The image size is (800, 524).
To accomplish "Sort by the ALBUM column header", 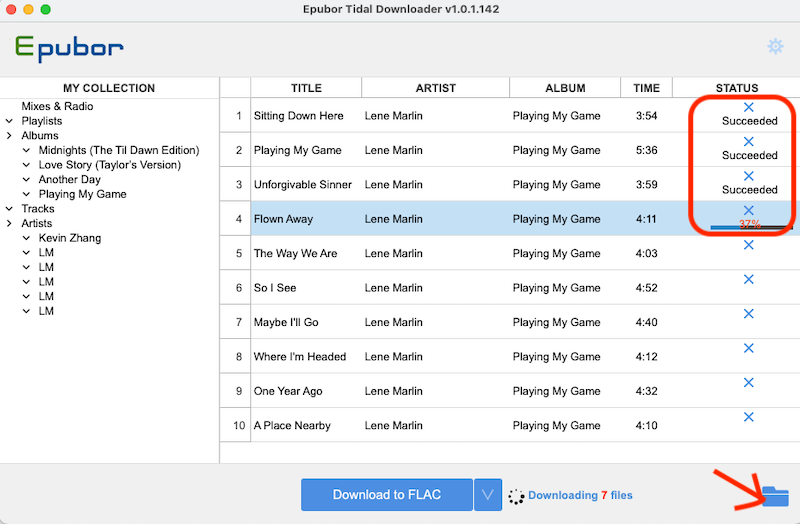I will [x=565, y=88].
